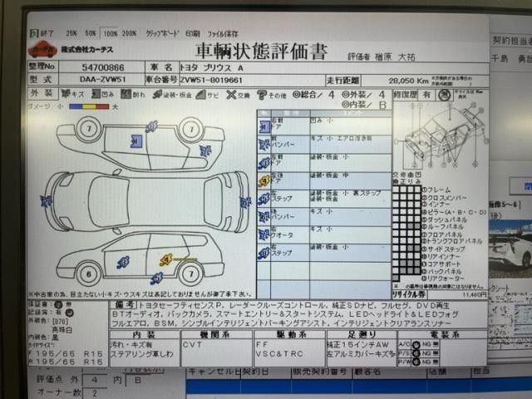
Task: Click the 備考 remarks label
Action: [x=124, y=304]
